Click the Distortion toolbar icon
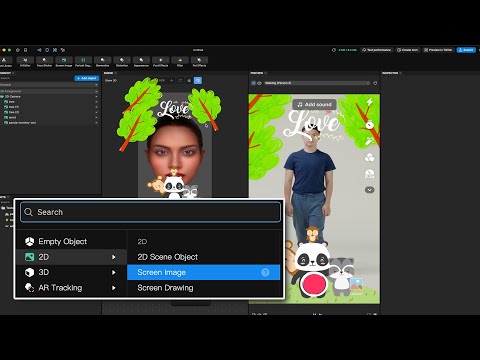Image resolution: width=480 pixels, height=360 pixels. click(x=122, y=60)
